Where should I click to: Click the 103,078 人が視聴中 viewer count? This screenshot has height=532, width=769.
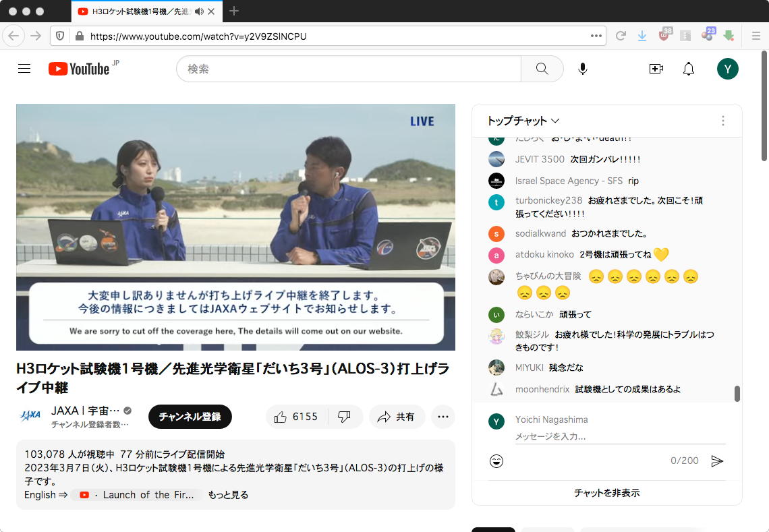click(69, 454)
